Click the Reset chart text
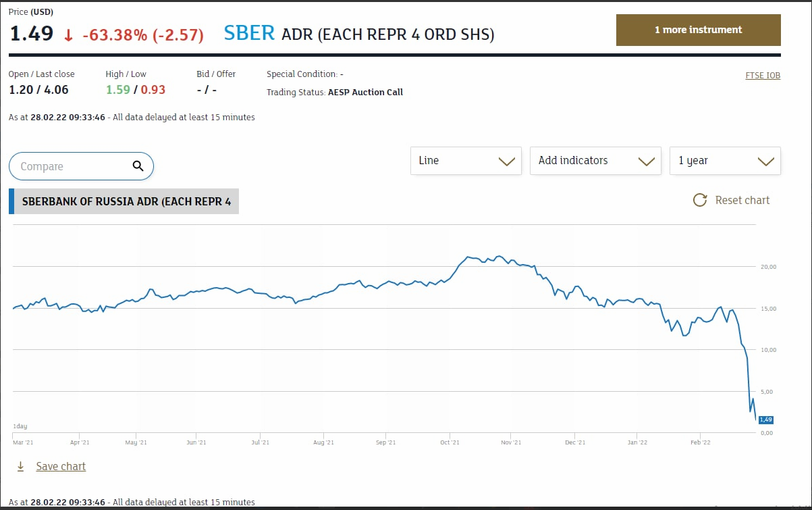Viewport: 812px width, 510px height. [x=742, y=201]
